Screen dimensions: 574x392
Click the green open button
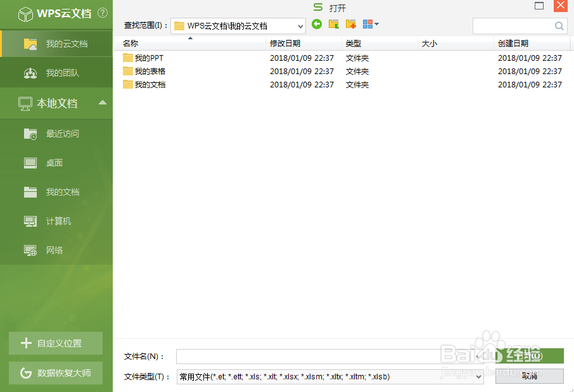pos(530,356)
